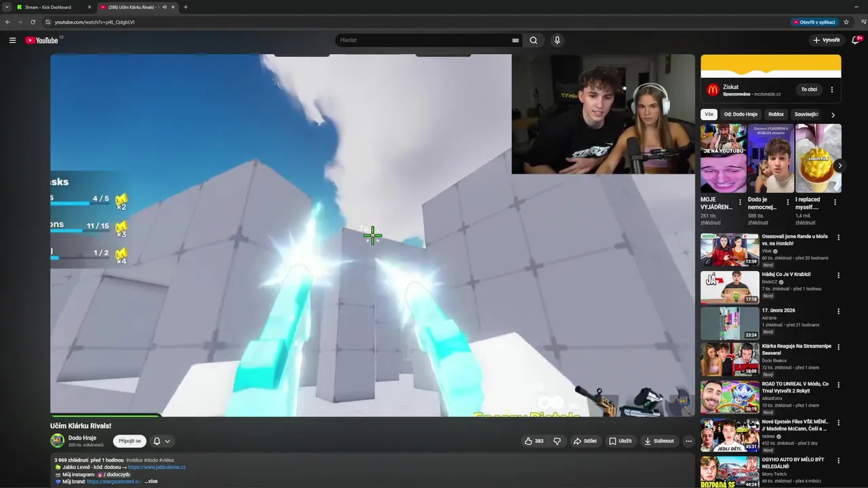Open more video actions ellipsis
Screen dimensions: 868x488
688,441
